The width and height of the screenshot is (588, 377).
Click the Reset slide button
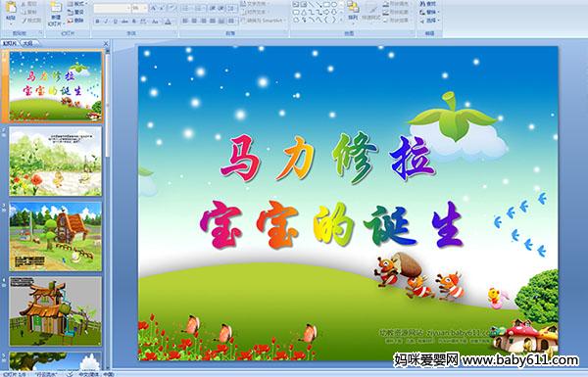pos(76,12)
